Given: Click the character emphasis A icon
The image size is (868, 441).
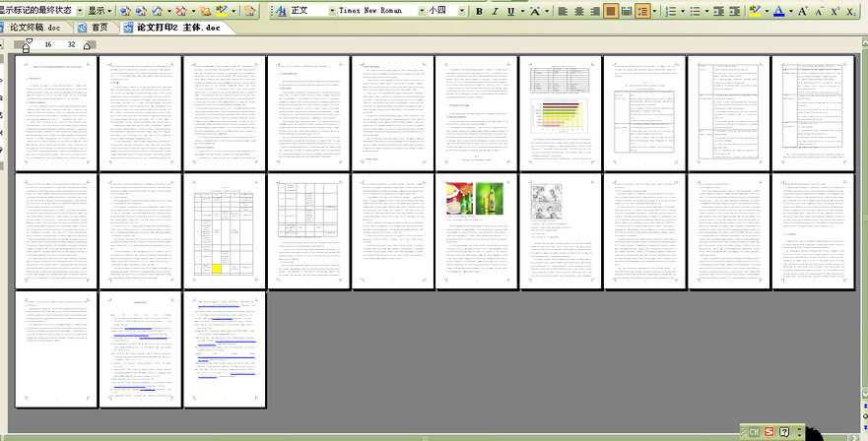Looking at the screenshot, I should [x=535, y=11].
